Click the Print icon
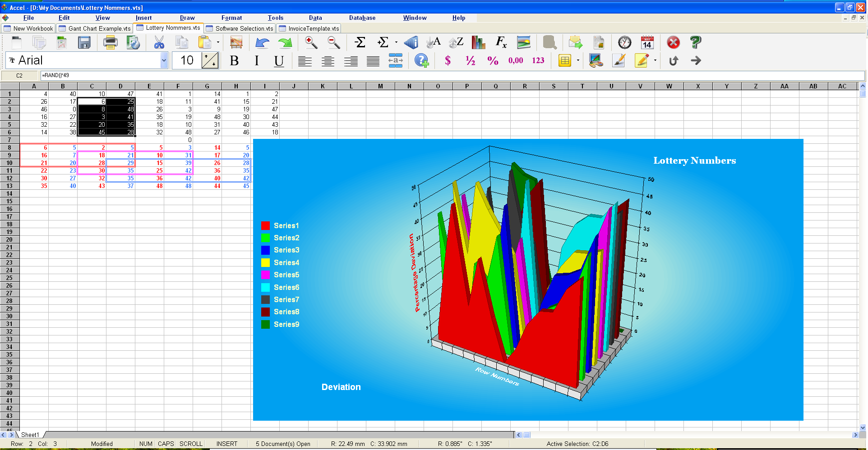 pos(110,43)
